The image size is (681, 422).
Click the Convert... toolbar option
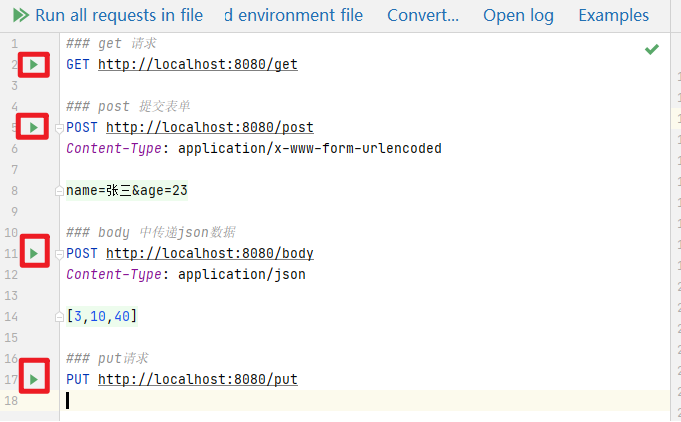point(422,16)
